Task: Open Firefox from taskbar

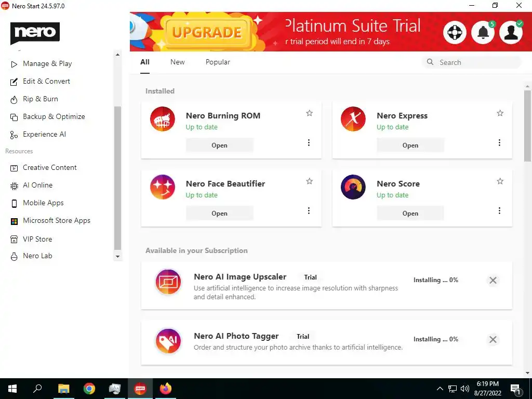Action: coord(166,389)
